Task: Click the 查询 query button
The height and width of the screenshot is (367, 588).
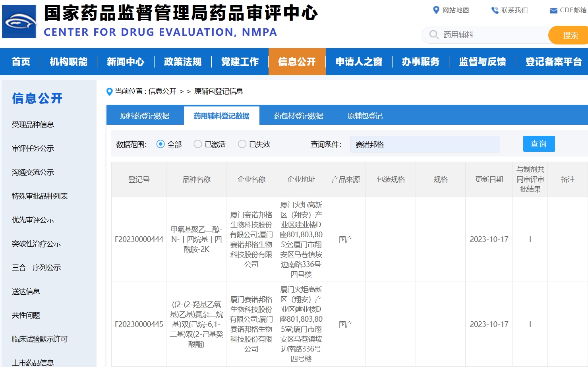Action: pyautogui.click(x=539, y=144)
